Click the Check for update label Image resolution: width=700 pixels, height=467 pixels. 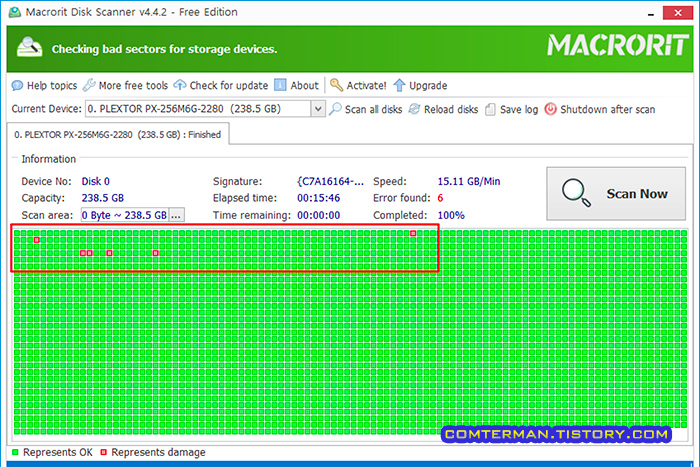[x=229, y=85]
